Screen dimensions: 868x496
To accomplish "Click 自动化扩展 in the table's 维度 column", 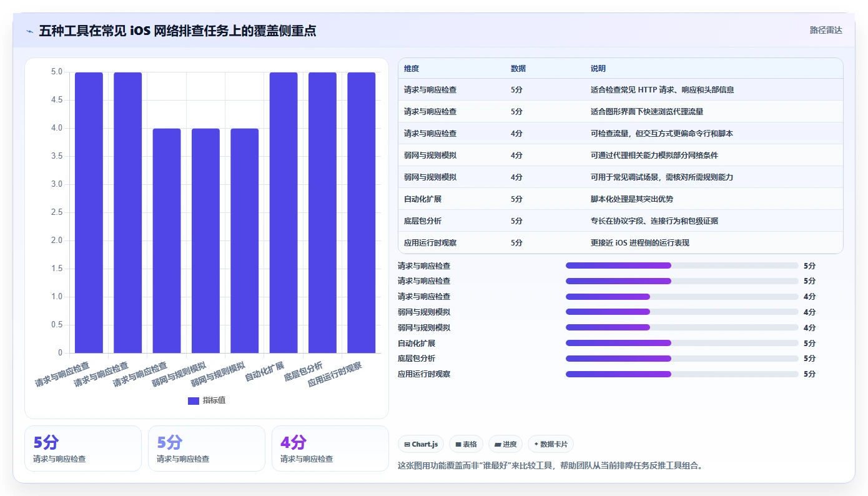I will click(423, 199).
